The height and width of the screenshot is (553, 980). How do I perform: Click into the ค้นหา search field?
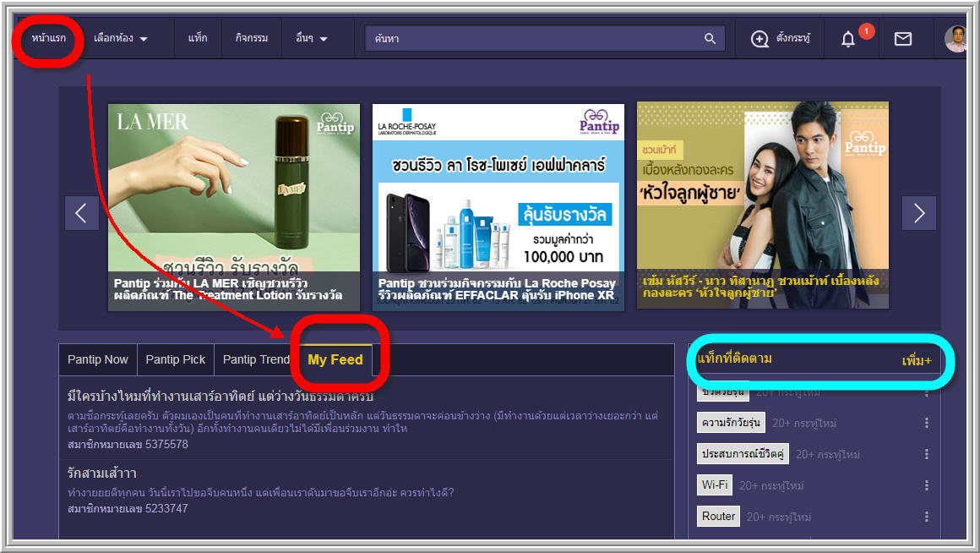544,38
